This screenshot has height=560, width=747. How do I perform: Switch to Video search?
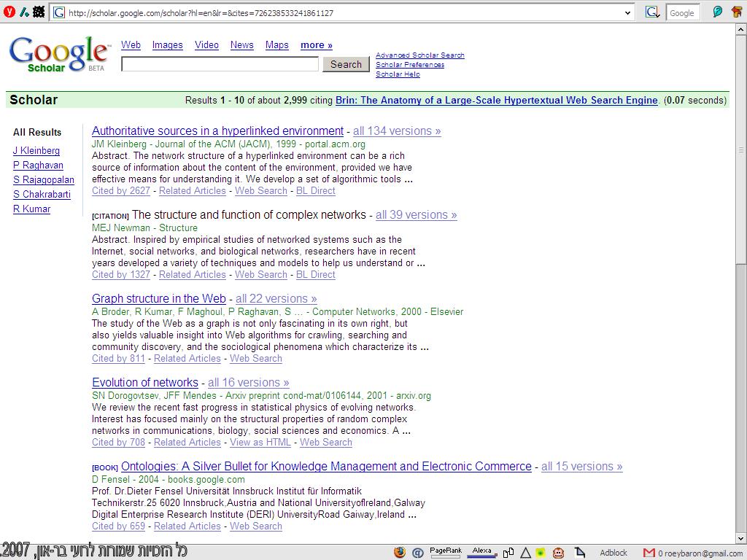click(206, 44)
